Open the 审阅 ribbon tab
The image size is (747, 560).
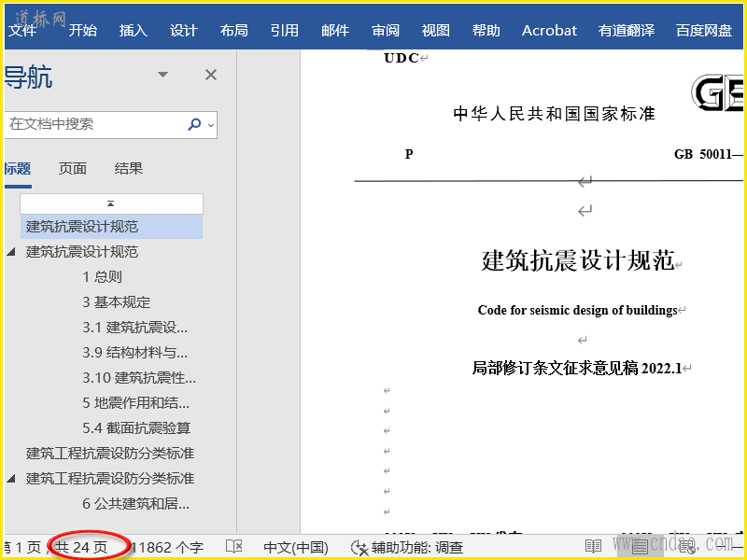click(385, 30)
